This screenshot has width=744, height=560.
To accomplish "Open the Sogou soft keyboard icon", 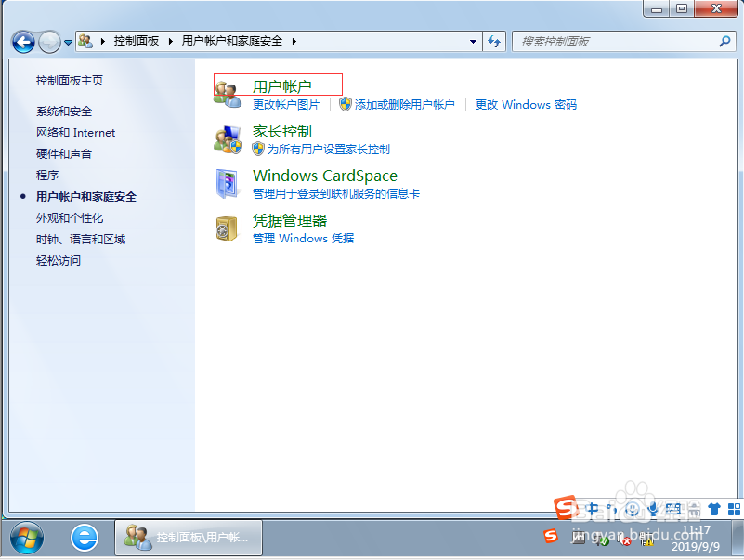I will click(674, 509).
